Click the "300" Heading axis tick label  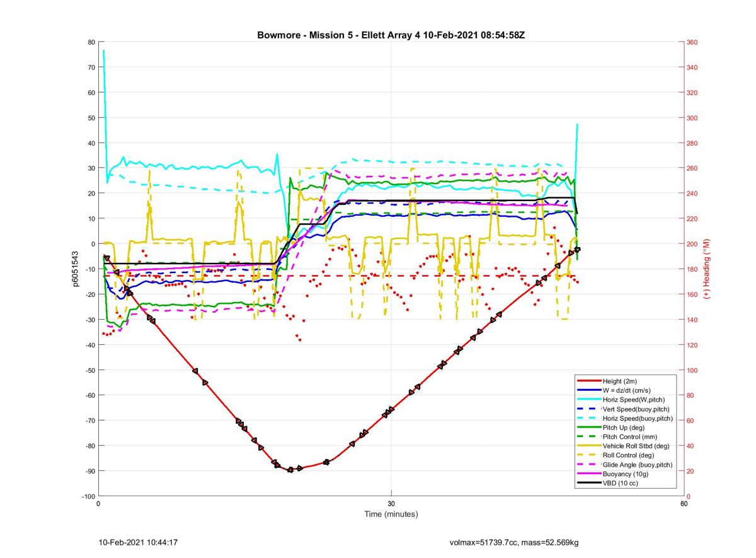(x=692, y=118)
